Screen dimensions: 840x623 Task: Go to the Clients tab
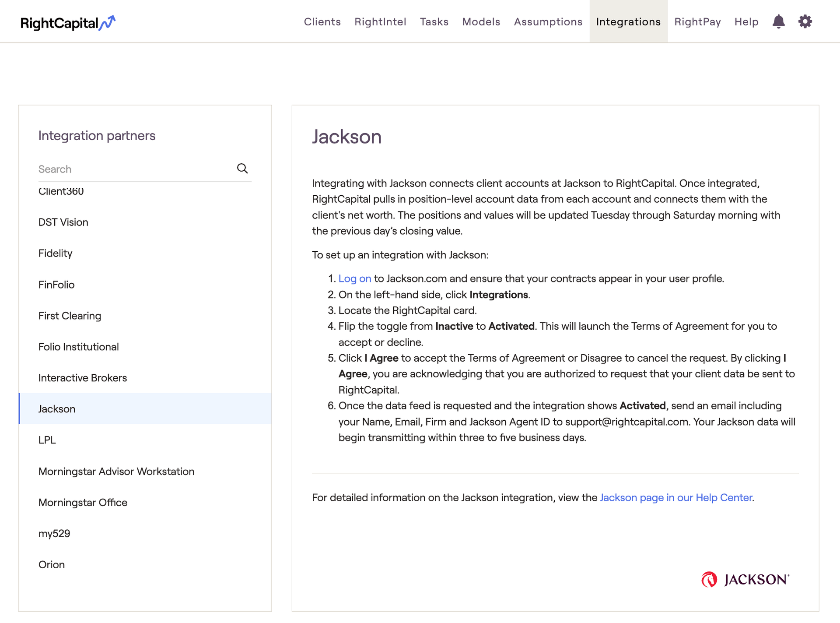[x=322, y=22]
